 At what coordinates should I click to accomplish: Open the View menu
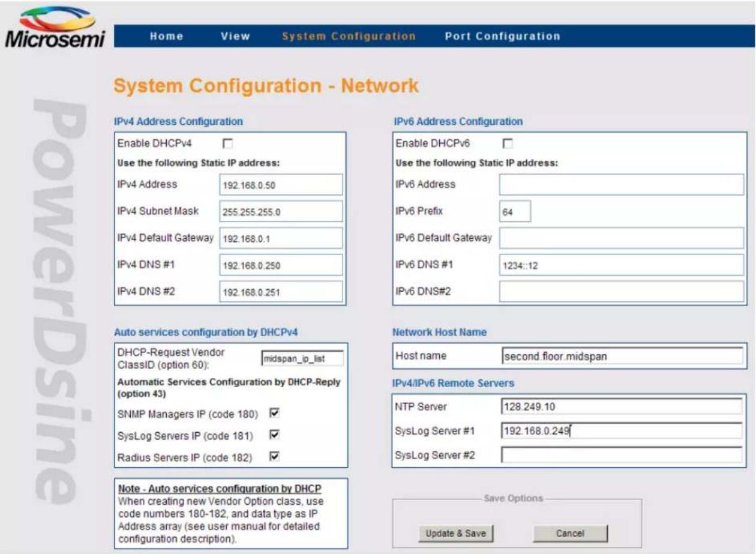coord(235,36)
